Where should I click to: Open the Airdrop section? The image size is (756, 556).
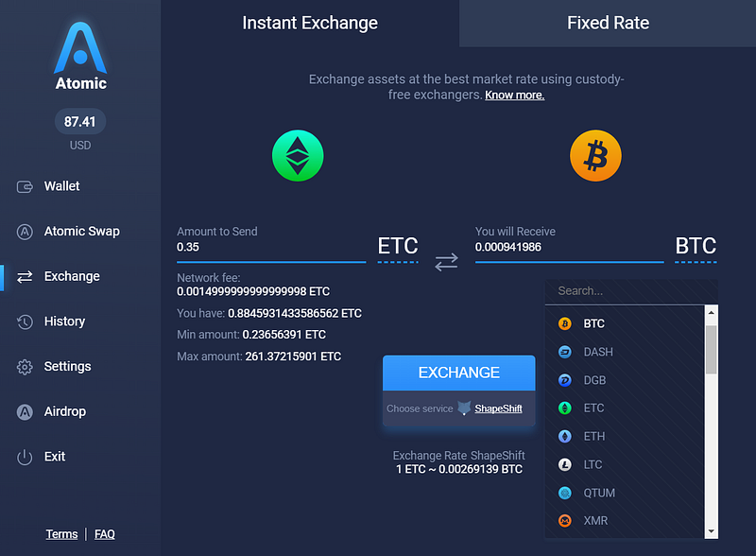point(65,411)
